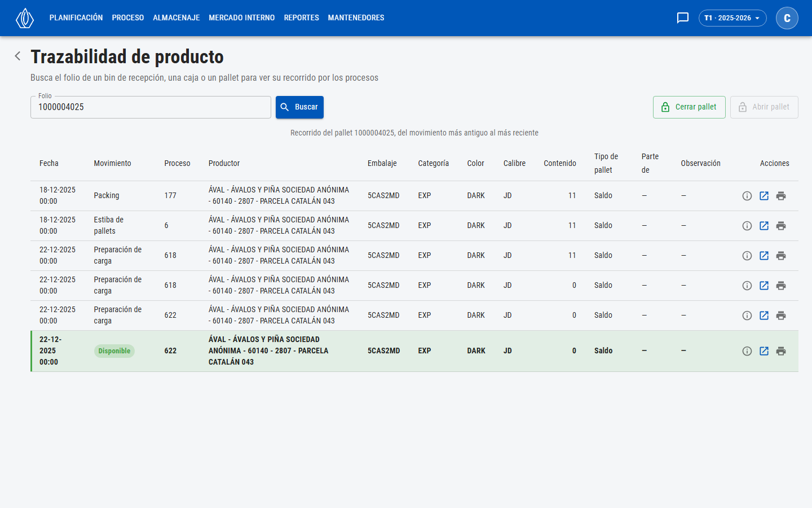Viewport: 812px width, 508px height.
Task: Open details link for process 618 row with contenido 11
Action: pyautogui.click(x=764, y=256)
